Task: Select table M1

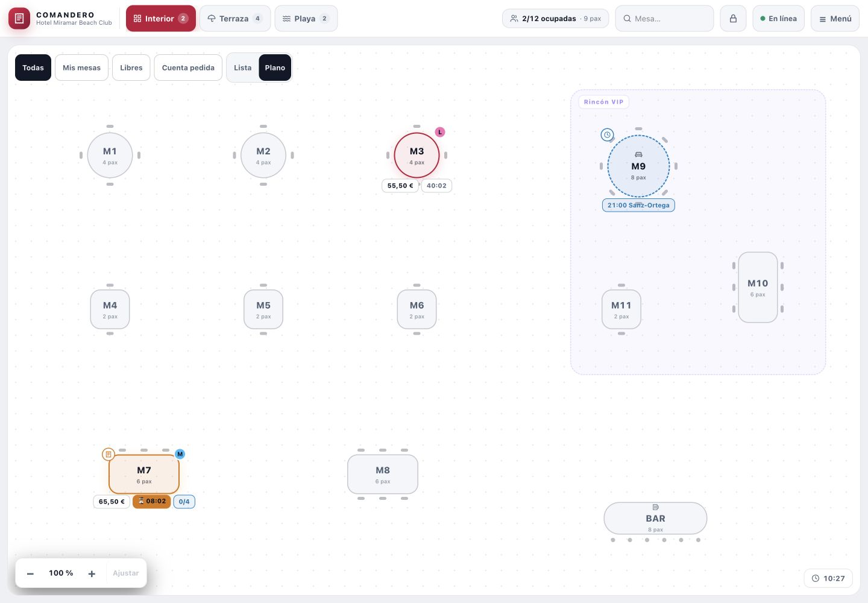Action: pos(110,155)
